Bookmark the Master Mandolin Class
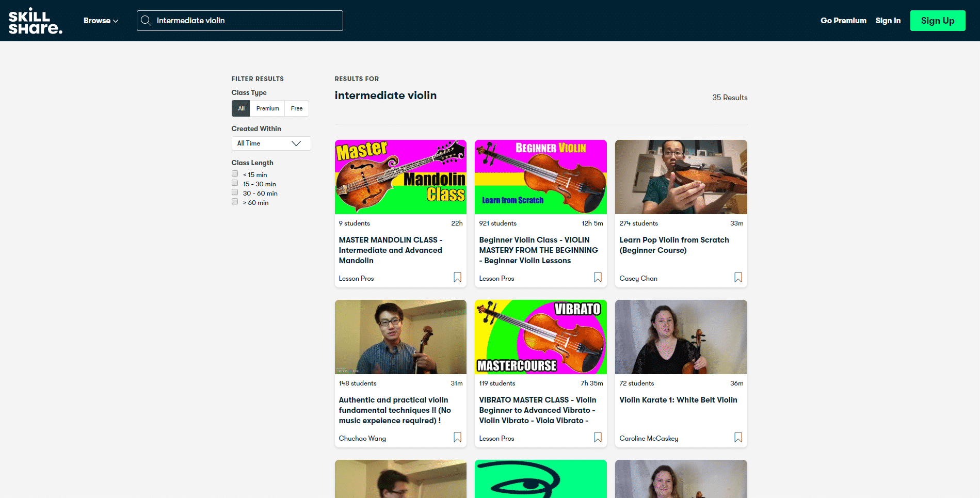Screen dimensions: 980x498 pyautogui.click(x=457, y=278)
